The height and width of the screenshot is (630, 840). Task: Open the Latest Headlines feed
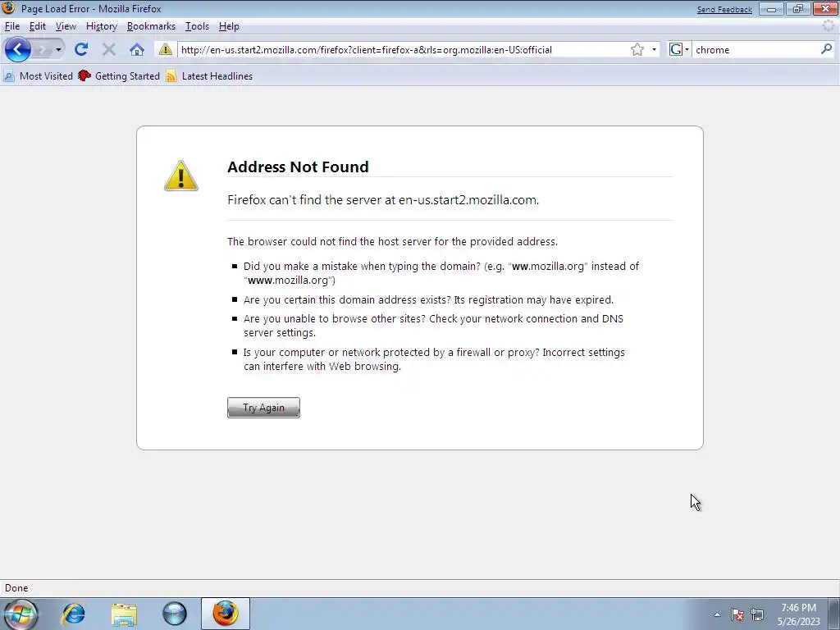click(209, 76)
